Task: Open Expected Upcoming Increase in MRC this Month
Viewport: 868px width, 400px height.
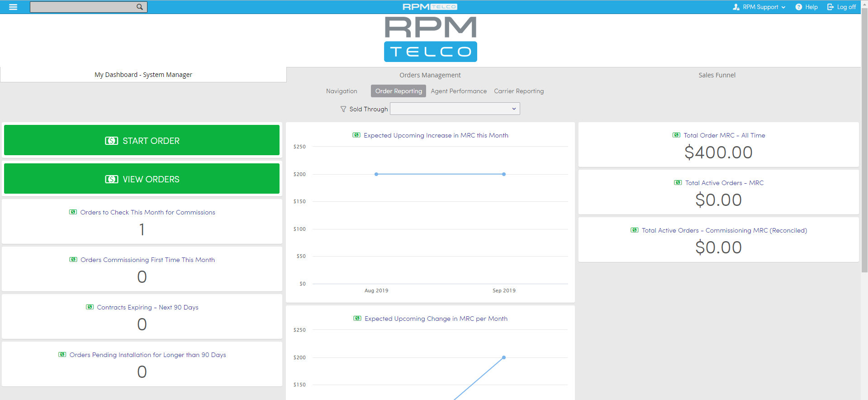Action: (436, 135)
